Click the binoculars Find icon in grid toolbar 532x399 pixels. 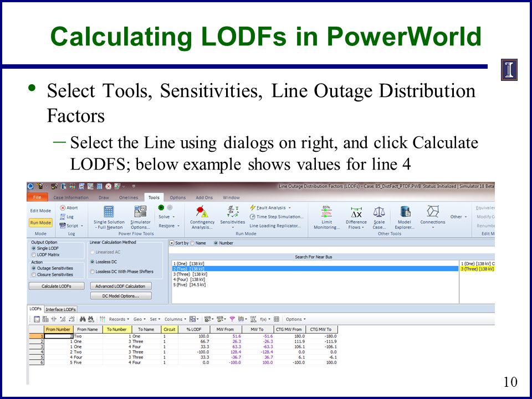point(83,319)
